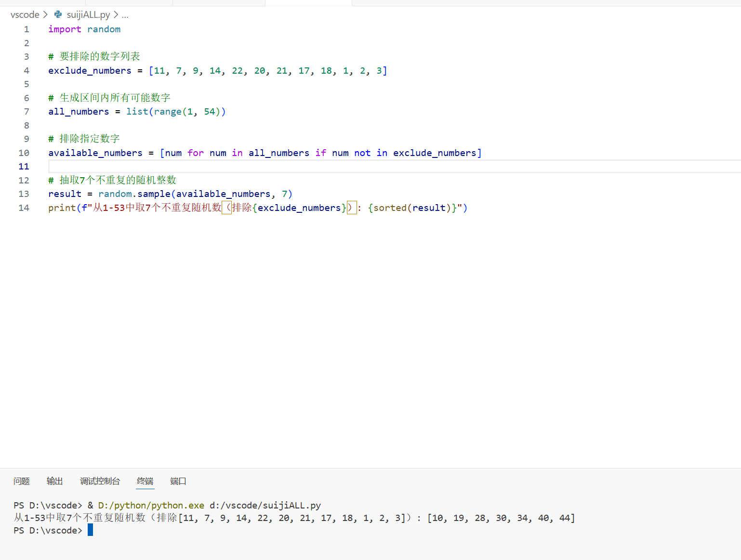This screenshot has width=741, height=560.
Task: Open the vscode folder breadcrumb
Action: point(25,15)
